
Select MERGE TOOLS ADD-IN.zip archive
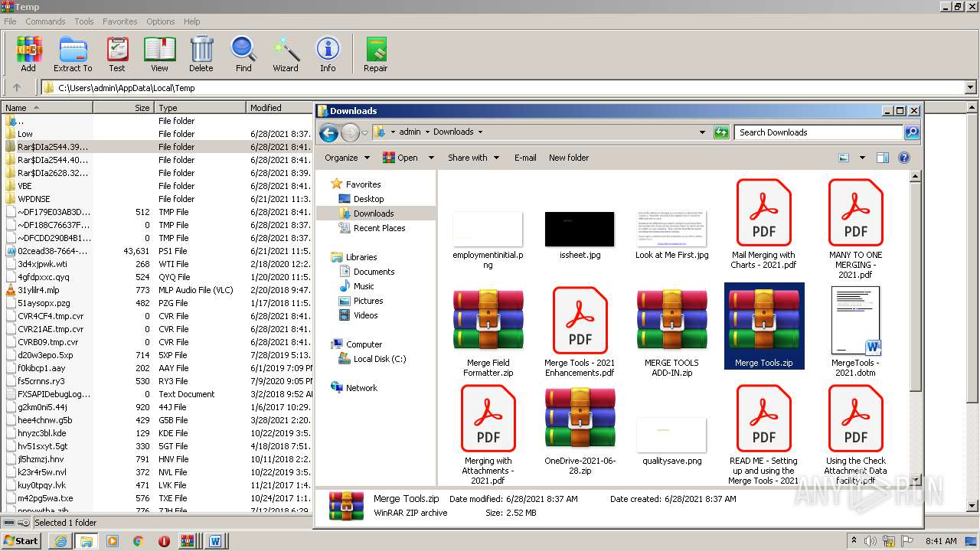pos(671,333)
